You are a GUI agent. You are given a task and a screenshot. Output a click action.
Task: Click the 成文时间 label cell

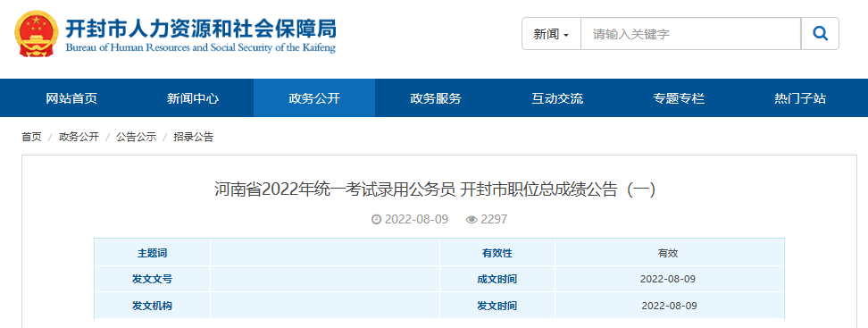497,279
